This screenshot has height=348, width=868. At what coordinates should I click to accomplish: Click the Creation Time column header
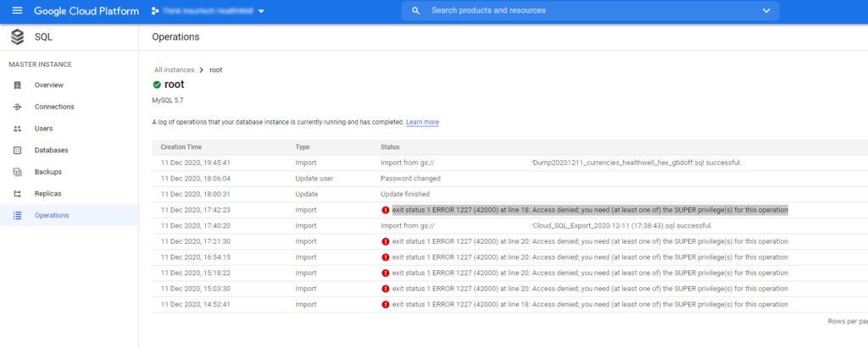(x=181, y=147)
